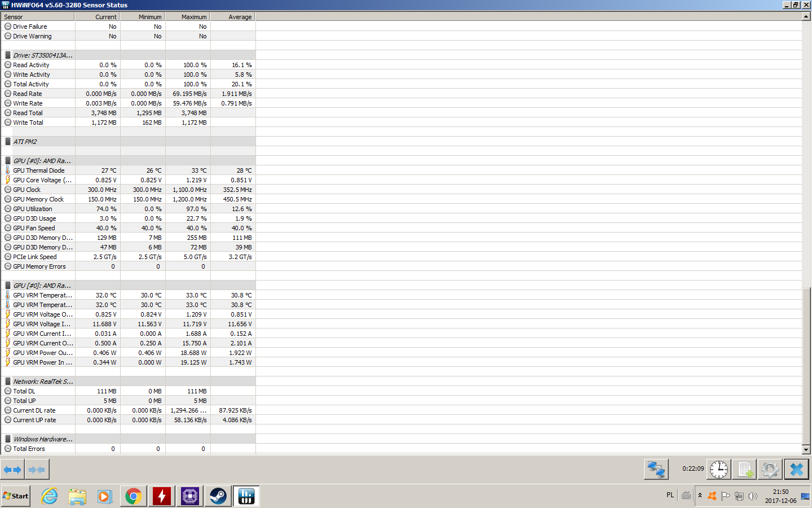This screenshot has height=508, width=812.
Task: Close sensors with the blue X button
Action: (796, 469)
